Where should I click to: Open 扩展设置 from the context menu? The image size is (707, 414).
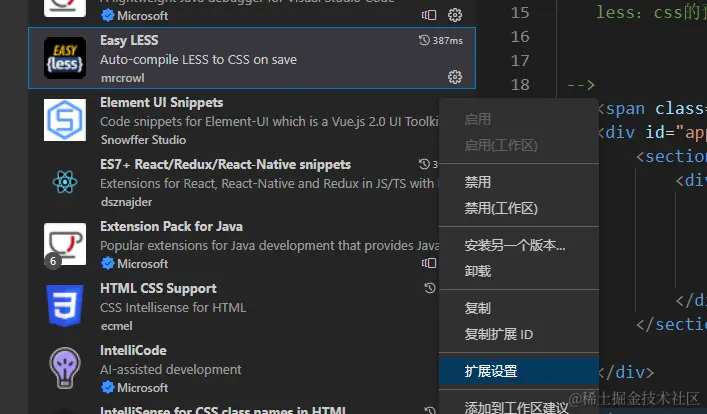519,371
